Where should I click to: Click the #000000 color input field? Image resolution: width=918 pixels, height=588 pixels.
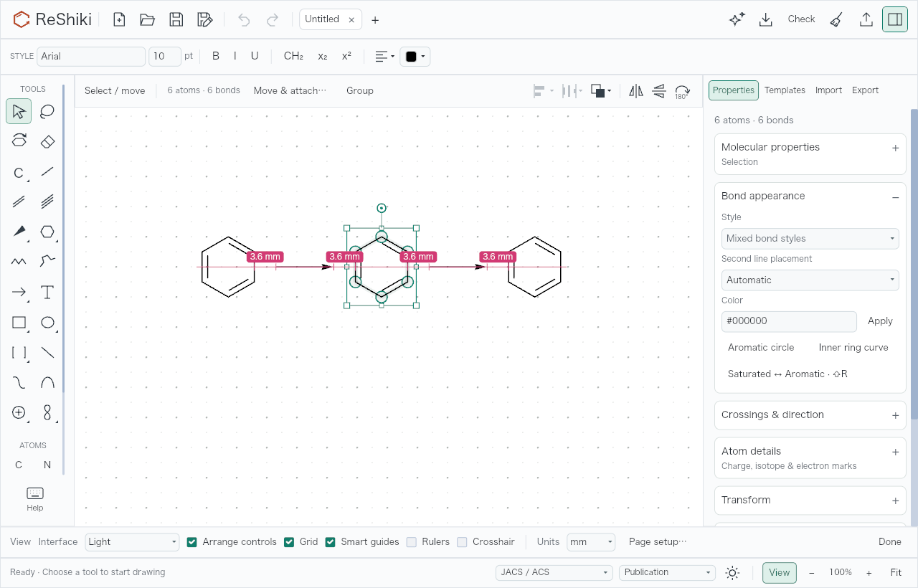tap(789, 321)
